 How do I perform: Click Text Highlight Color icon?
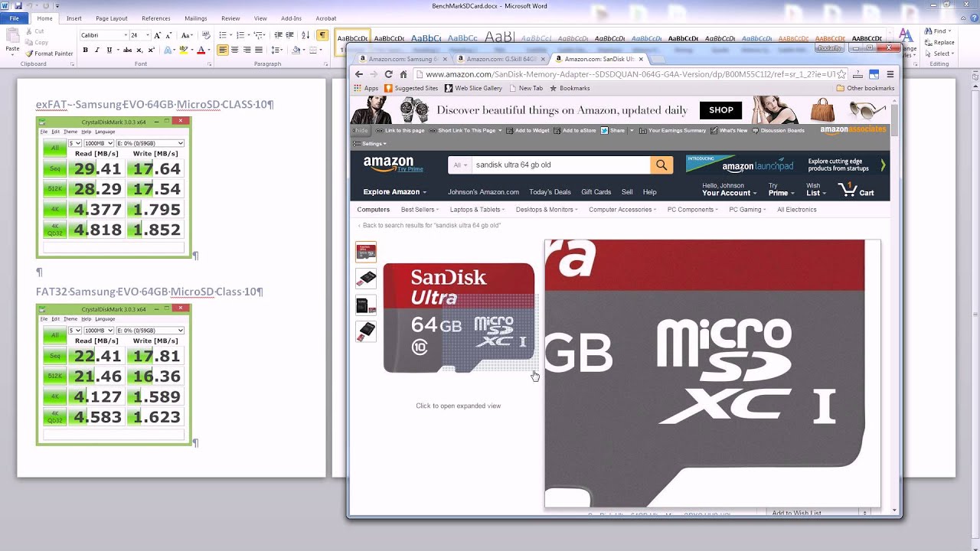click(183, 50)
